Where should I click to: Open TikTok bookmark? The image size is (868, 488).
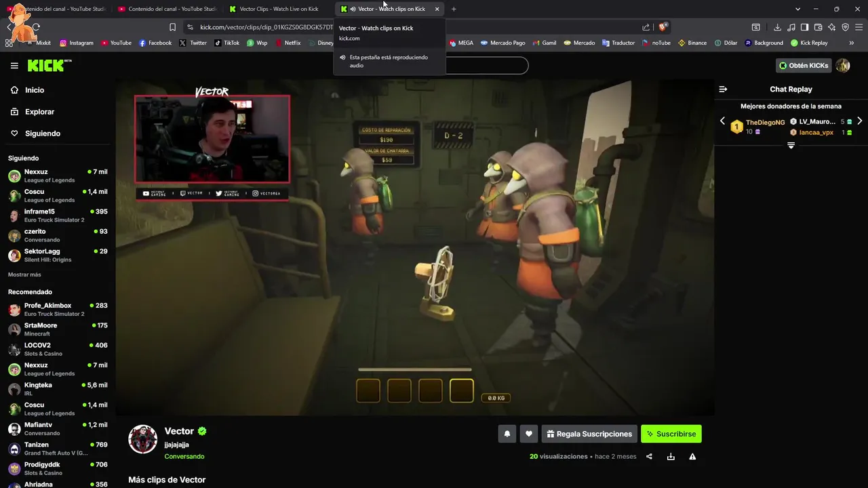(226, 43)
